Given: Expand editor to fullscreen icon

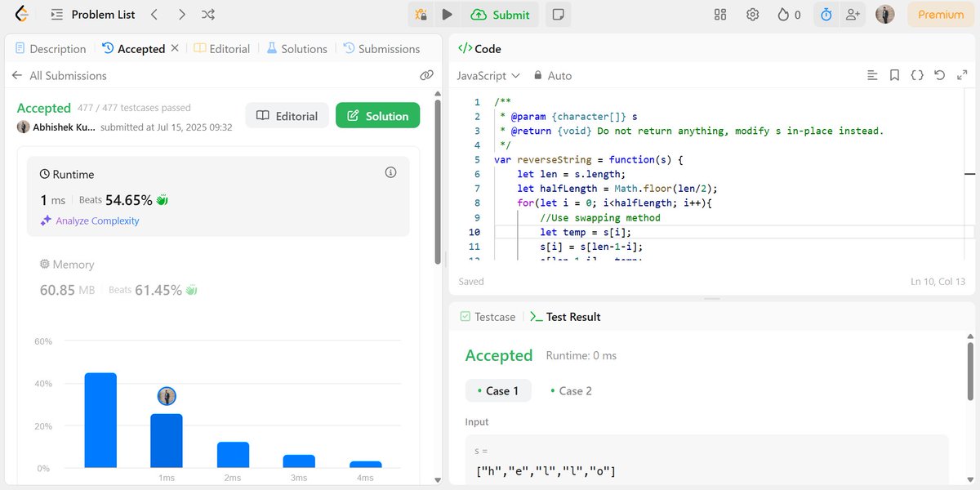Looking at the screenshot, I should pos(962,75).
